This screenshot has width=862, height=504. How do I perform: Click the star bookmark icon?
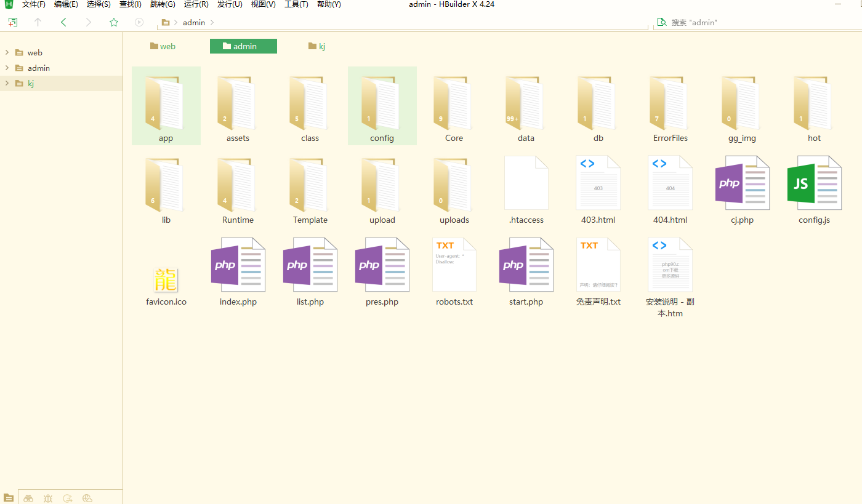[x=114, y=22]
